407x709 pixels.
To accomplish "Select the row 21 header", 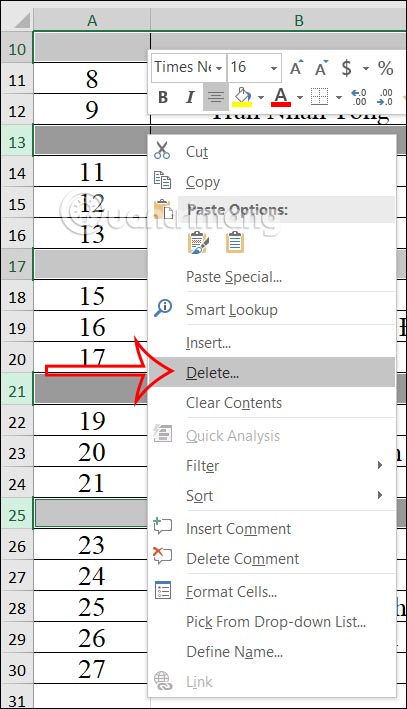I will click(17, 391).
